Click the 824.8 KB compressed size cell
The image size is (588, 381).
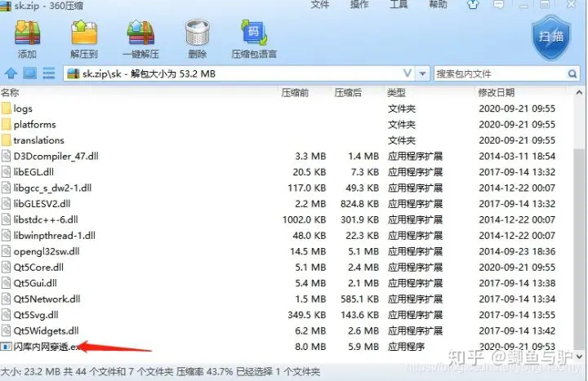pos(359,204)
